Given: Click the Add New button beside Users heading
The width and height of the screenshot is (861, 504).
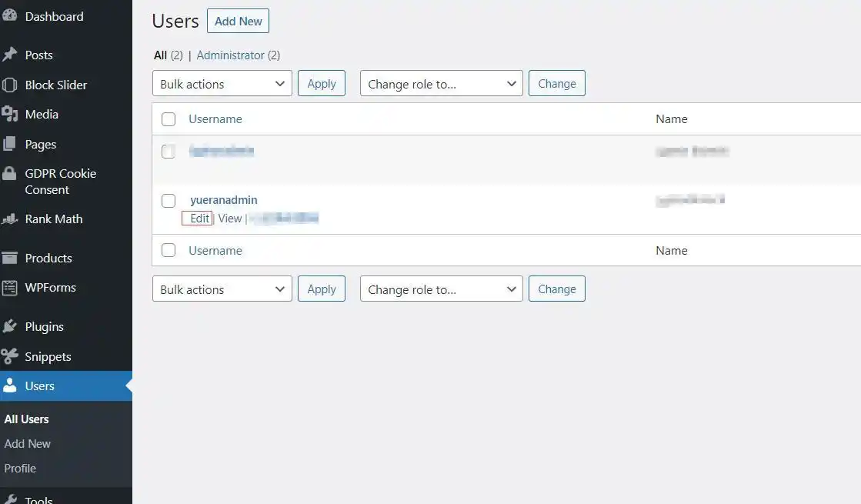Looking at the screenshot, I should 238,22.
